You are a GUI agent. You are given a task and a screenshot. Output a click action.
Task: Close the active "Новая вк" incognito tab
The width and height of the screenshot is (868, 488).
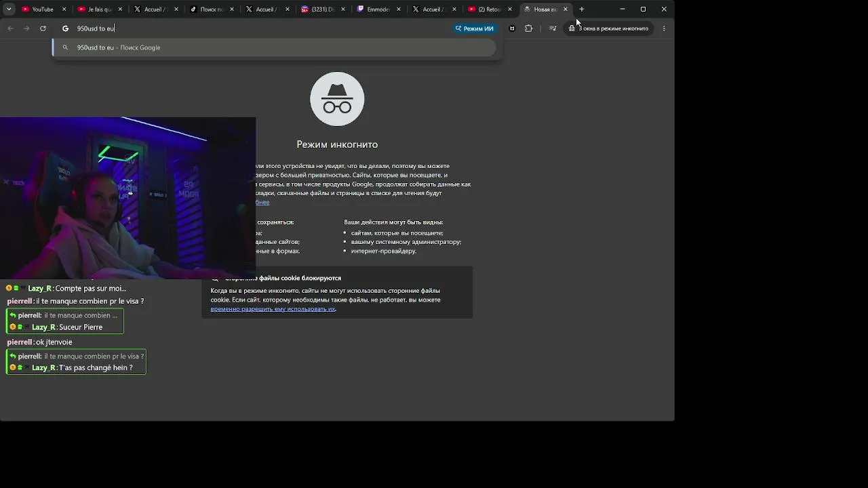(x=566, y=9)
